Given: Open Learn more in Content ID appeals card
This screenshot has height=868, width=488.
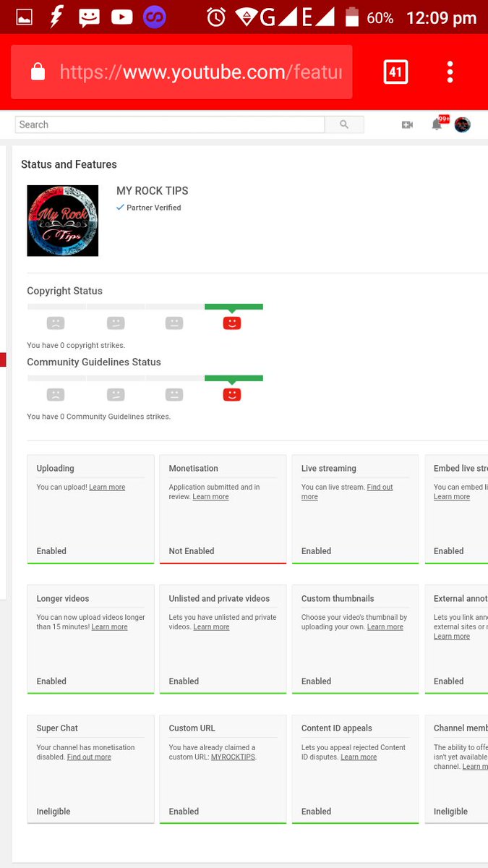Looking at the screenshot, I should (x=359, y=757).
